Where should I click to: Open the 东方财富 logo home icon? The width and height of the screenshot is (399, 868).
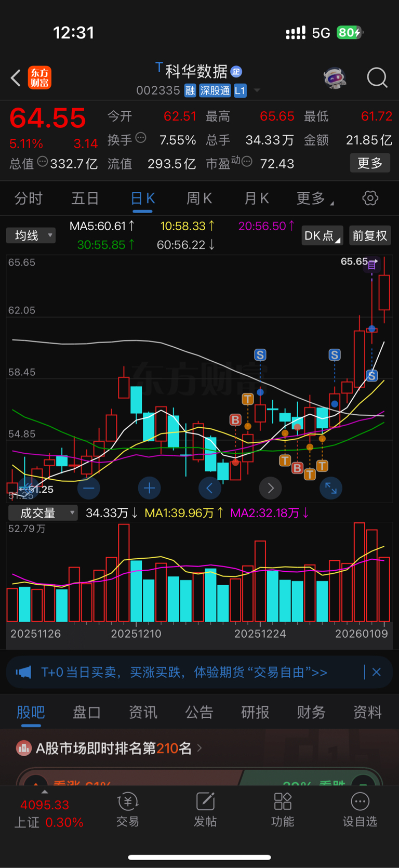click(39, 77)
